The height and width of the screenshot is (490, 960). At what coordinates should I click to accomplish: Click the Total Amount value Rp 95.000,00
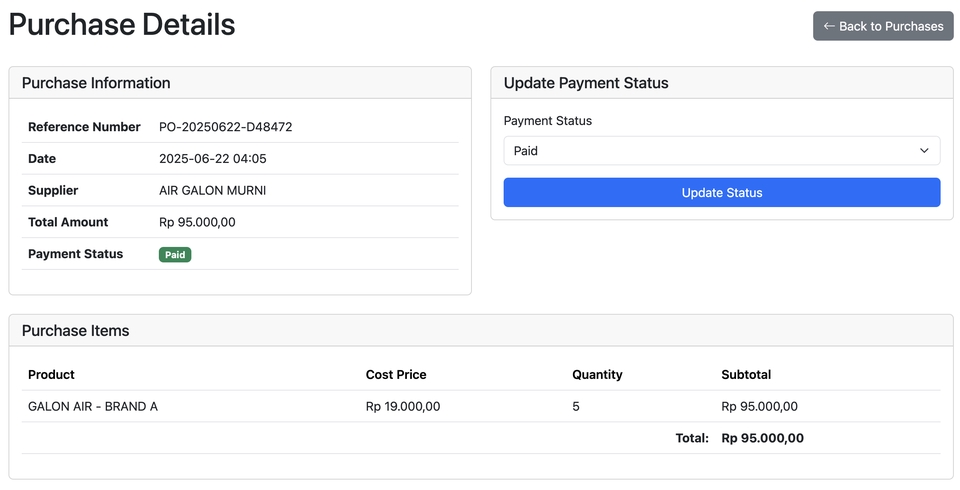[x=197, y=222]
